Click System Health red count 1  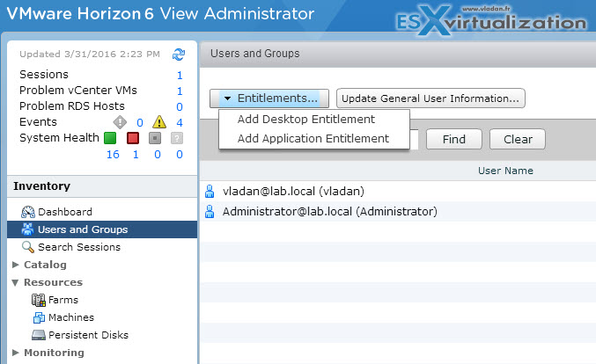point(136,155)
